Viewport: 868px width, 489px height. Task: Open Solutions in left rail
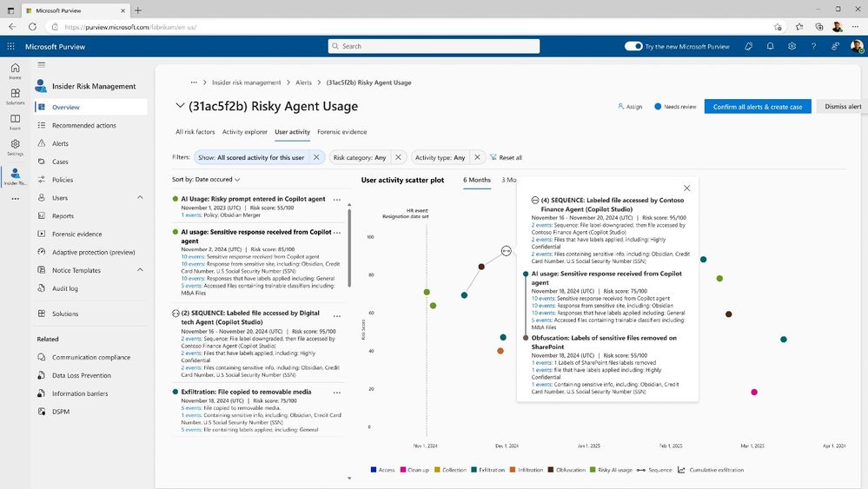[15, 96]
